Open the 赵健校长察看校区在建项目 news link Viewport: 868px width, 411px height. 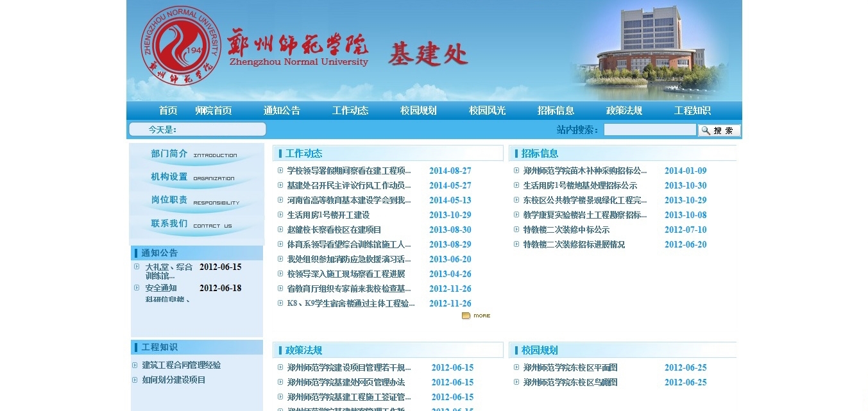334,230
